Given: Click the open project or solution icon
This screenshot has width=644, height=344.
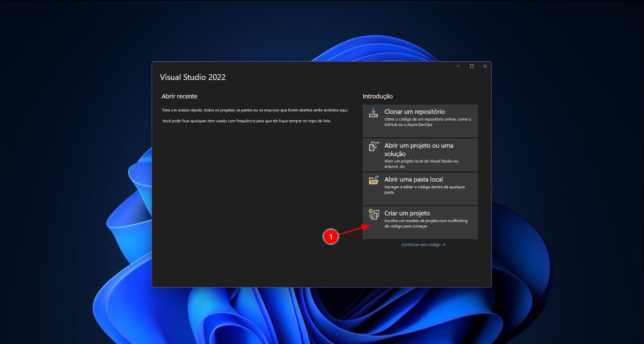Looking at the screenshot, I should [374, 146].
